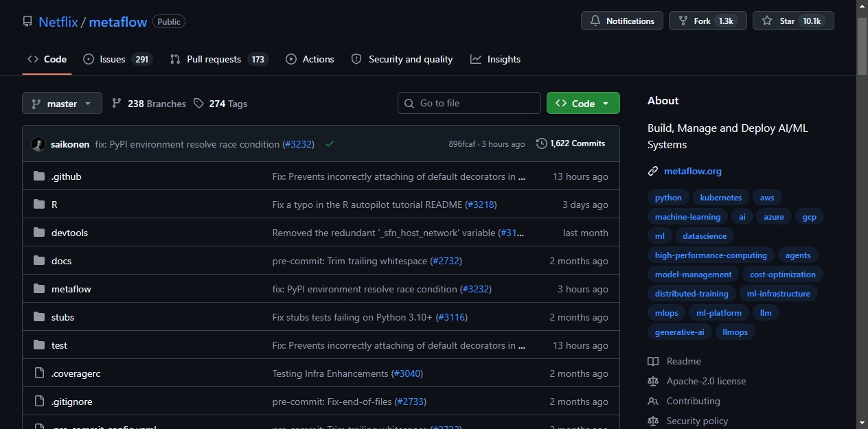Image resolution: width=868 pixels, height=429 pixels.
Task: Select the llmops topic tag
Action: click(x=735, y=332)
